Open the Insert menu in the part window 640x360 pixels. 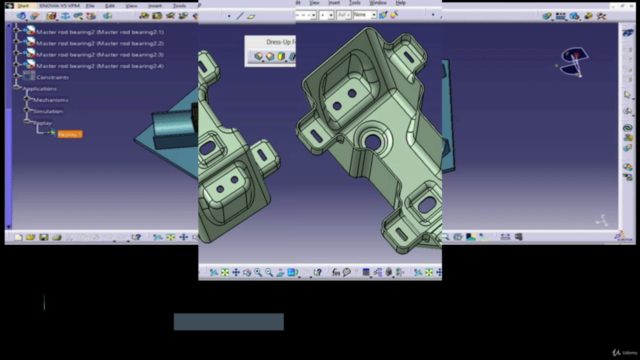tap(334, 3)
